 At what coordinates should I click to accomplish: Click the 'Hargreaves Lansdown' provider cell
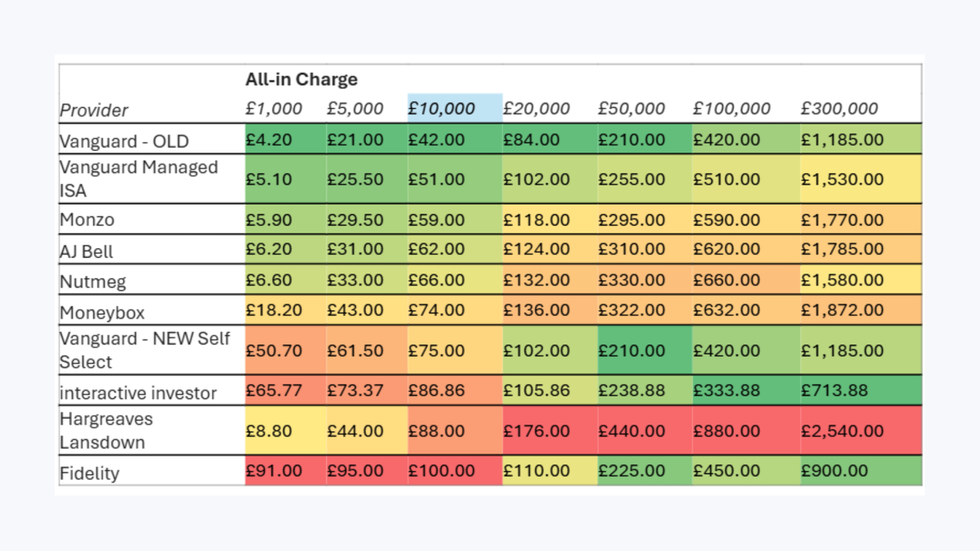pyautogui.click(x=151, y=430)
